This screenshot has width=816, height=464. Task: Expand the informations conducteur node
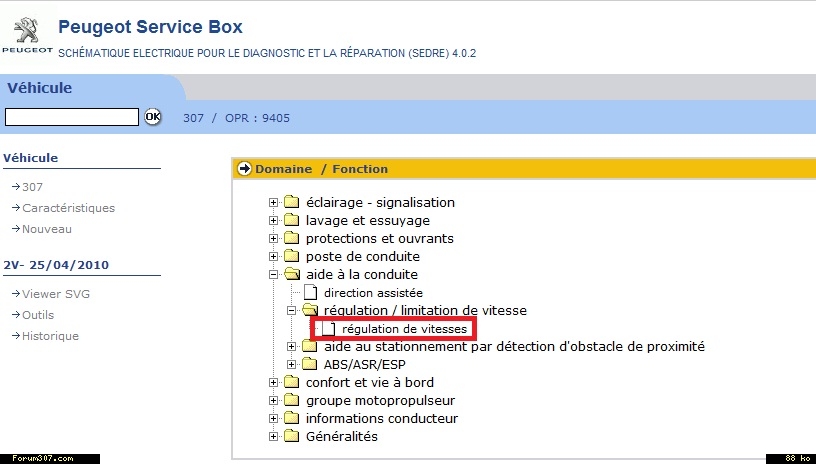point(273,418)
